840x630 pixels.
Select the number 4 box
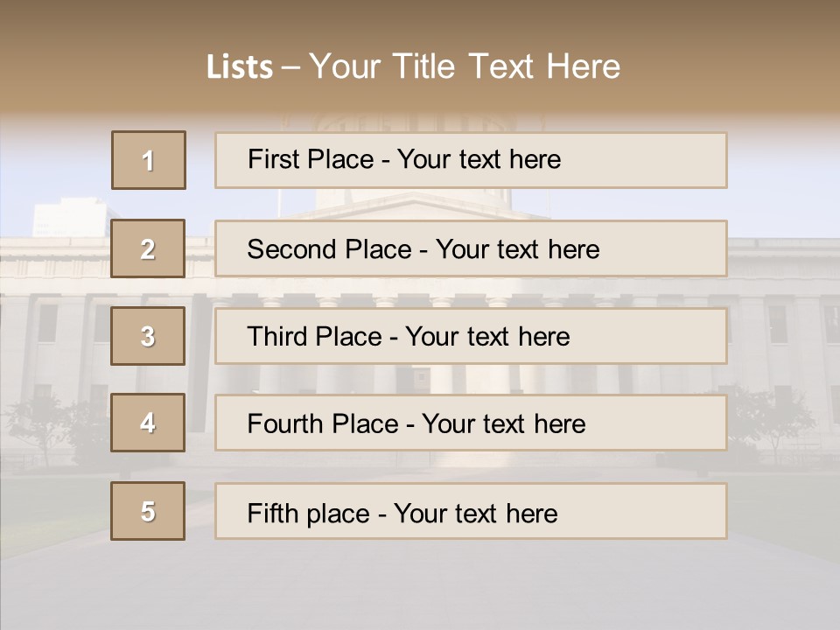[148, 423]
